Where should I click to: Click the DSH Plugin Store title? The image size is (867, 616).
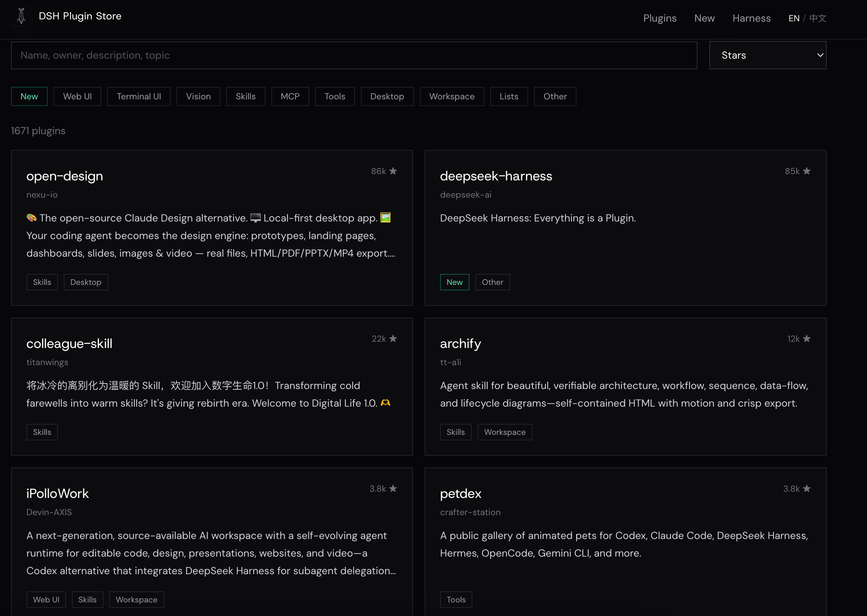(x=80, y=16)
